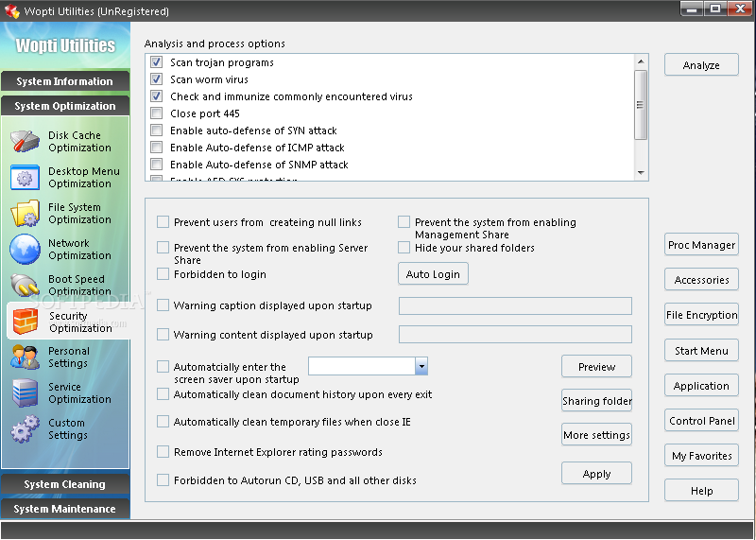Open My Favorites
756x540 pixels.
pyautogui.click(x=701, y=456)
